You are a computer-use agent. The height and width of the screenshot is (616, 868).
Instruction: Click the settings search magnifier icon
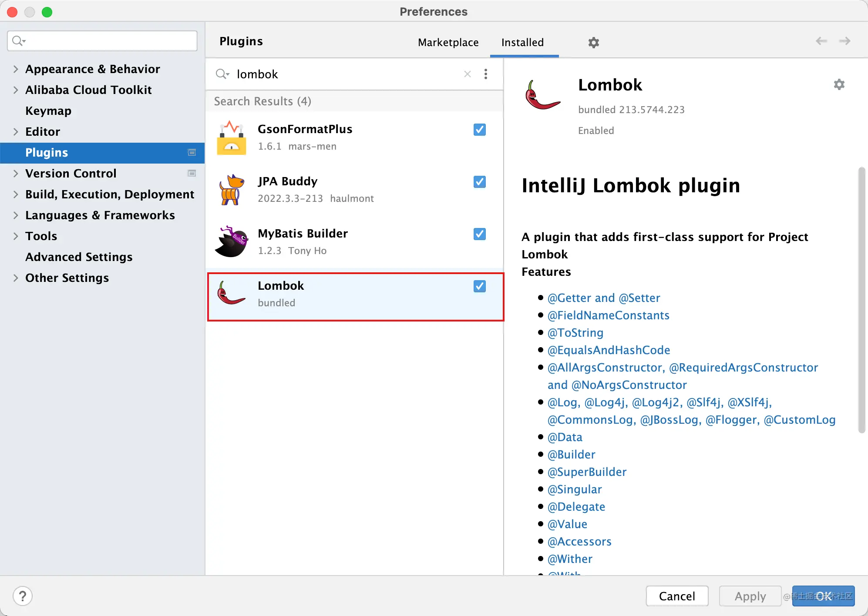tap(19, 41)
